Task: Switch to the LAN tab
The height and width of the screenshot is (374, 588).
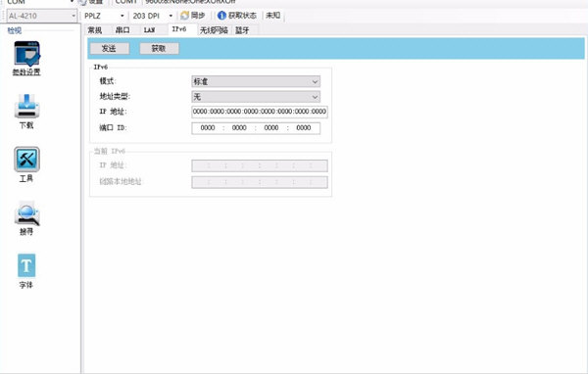Action: click(x=149, y=30)
